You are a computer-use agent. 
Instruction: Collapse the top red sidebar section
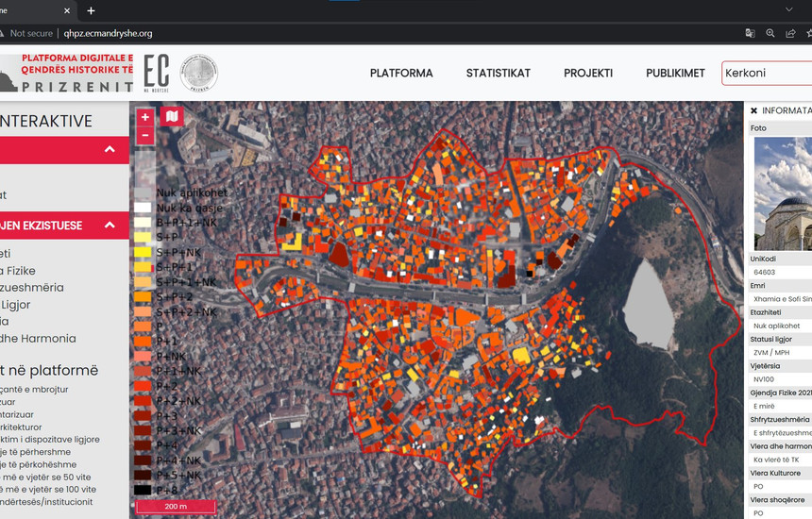[110, 149]
